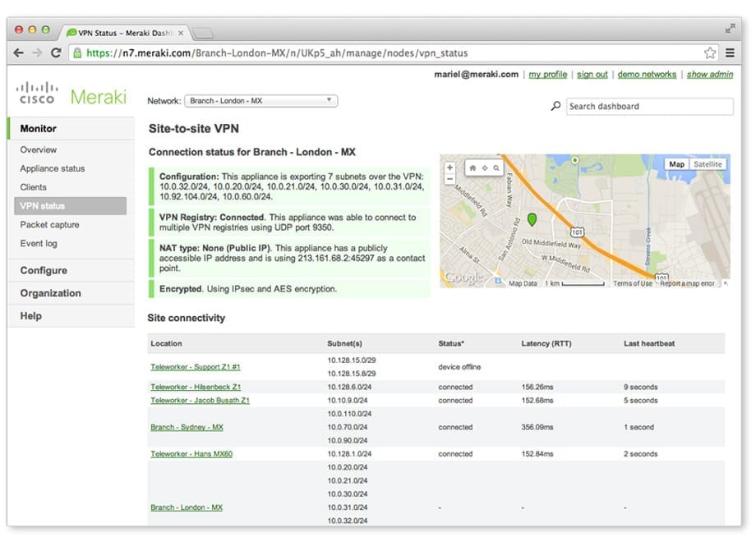756x546 pixels.
Task: Click the browser address bar URL
Action: point(277,53)
